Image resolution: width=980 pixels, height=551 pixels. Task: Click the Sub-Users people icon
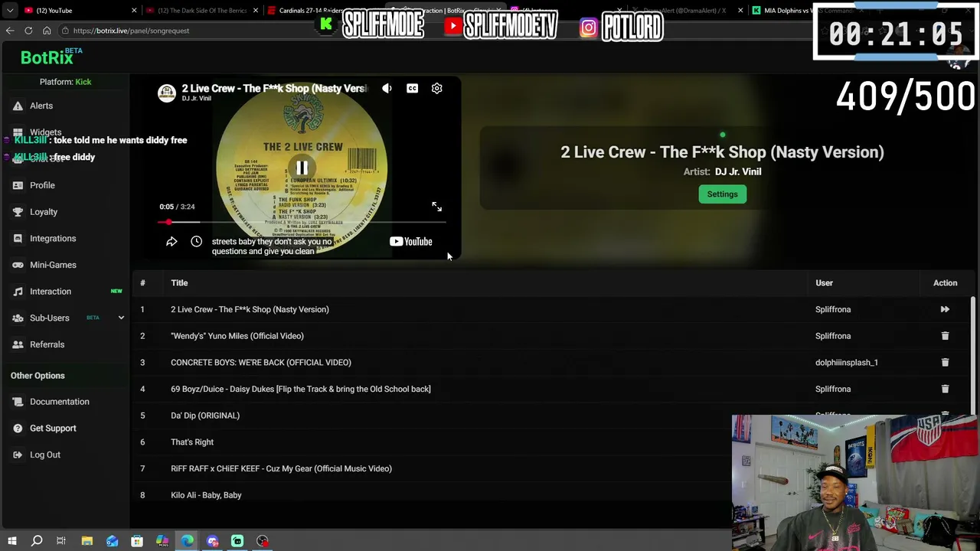[18, 318]
